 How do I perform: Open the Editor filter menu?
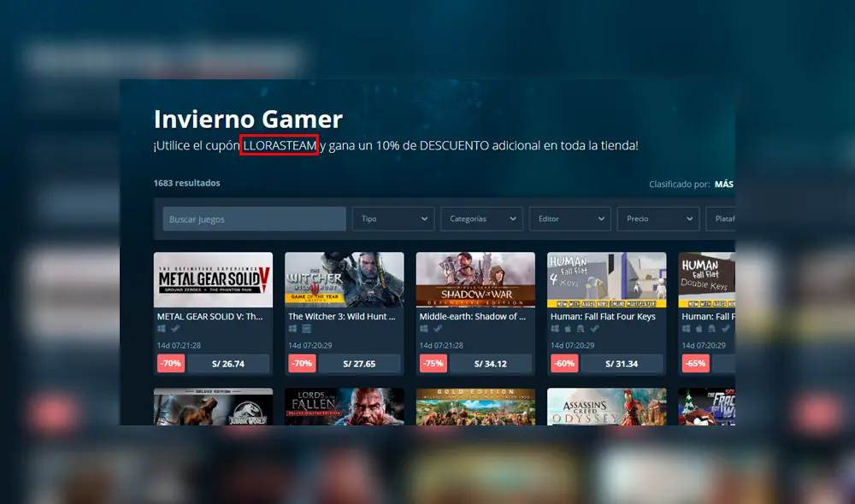[569, 219]
